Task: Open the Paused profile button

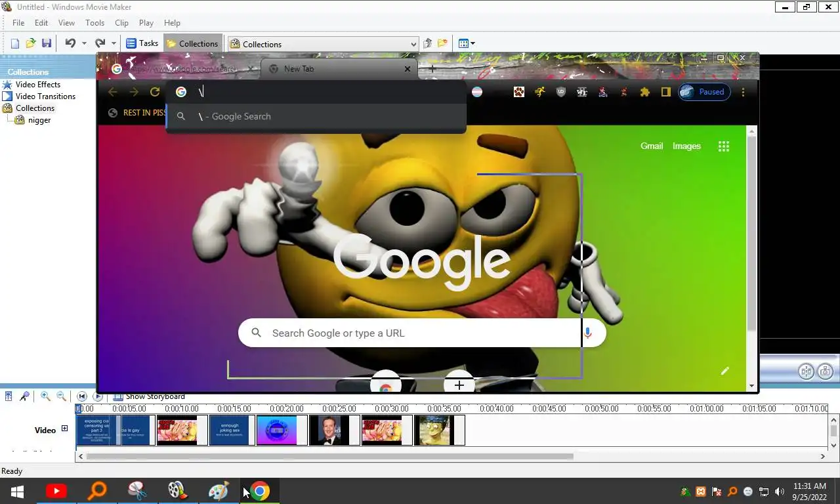Action: click(x=704, y=92)
